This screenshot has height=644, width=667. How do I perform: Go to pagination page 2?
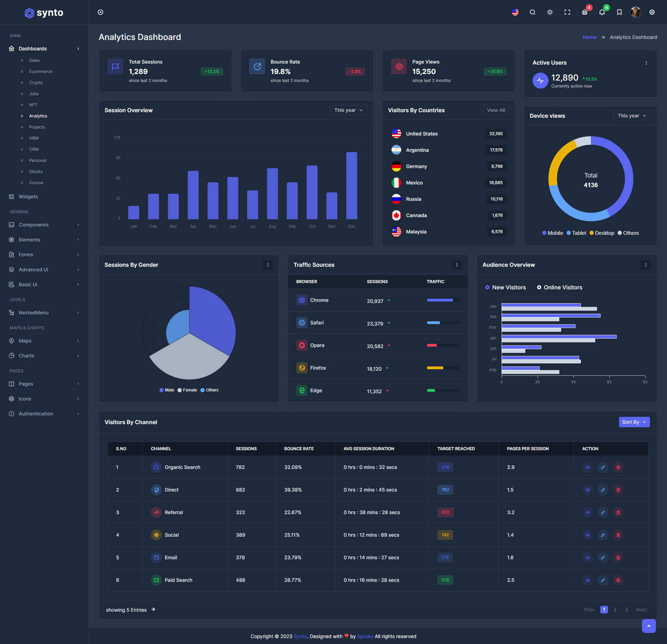[x=615, y=610]
